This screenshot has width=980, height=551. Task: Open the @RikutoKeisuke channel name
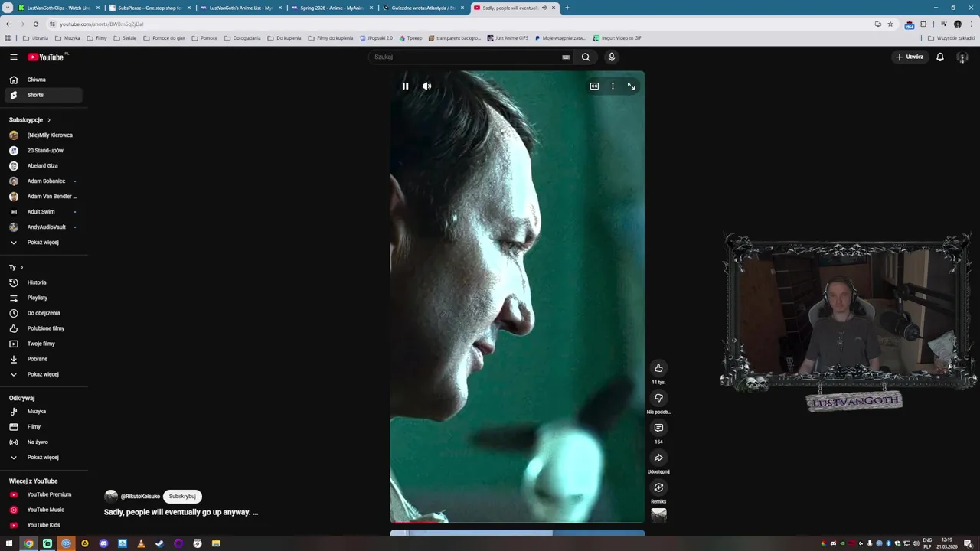point(140,497)
